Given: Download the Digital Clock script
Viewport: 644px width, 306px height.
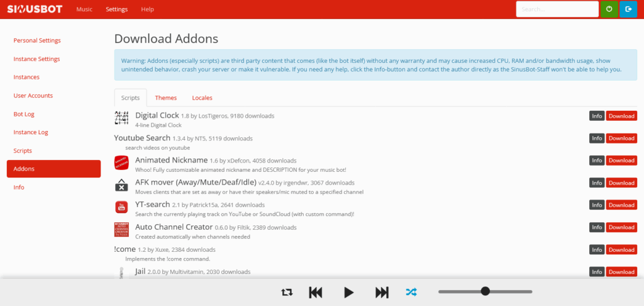Looking at the screenshot, I should point(621,116).
